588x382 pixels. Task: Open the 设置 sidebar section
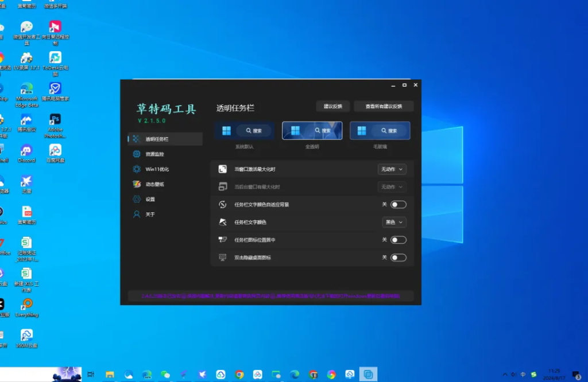pyautogui.click(x=165, y=199)
